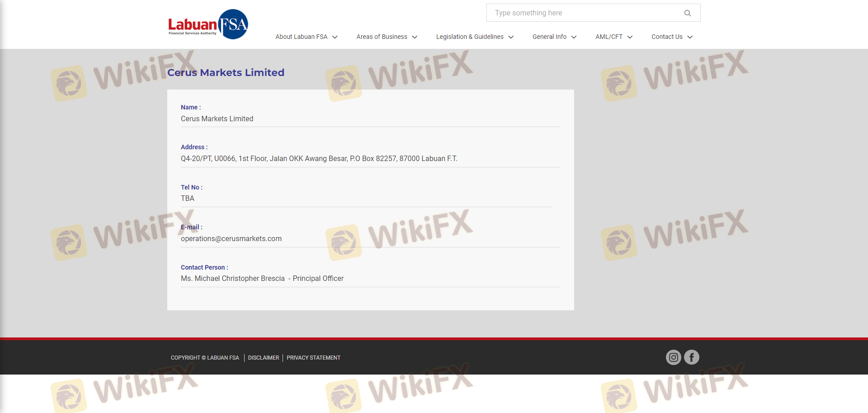
Task: Click the 'Name :' field label
Action: (x=191, y=107)
